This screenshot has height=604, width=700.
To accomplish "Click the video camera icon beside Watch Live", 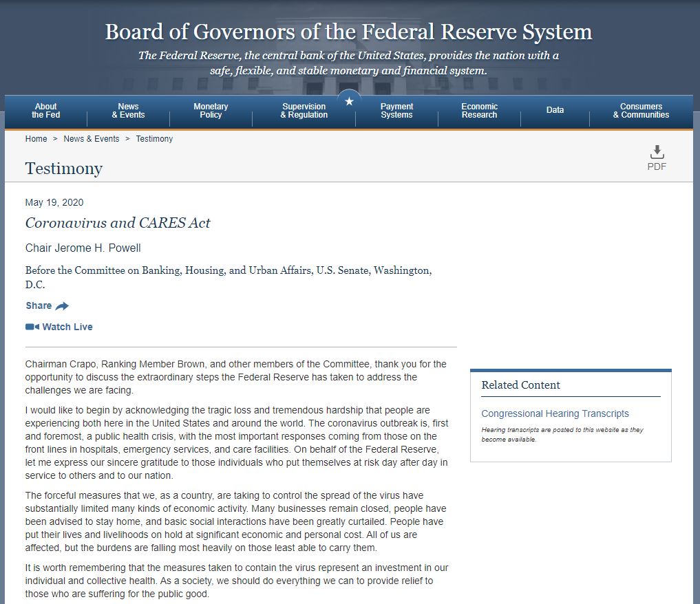I will [32, 327].
